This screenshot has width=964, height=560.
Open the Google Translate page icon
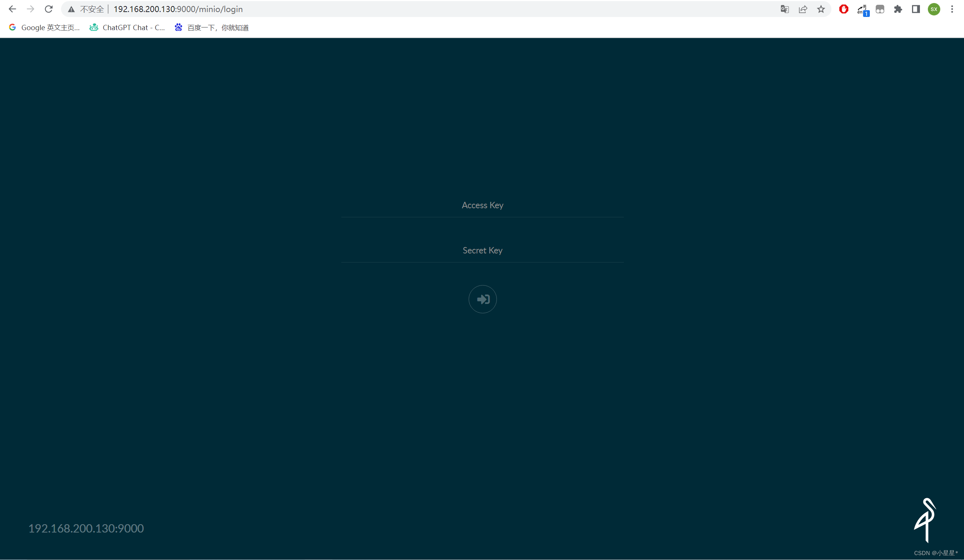point(785,9)
